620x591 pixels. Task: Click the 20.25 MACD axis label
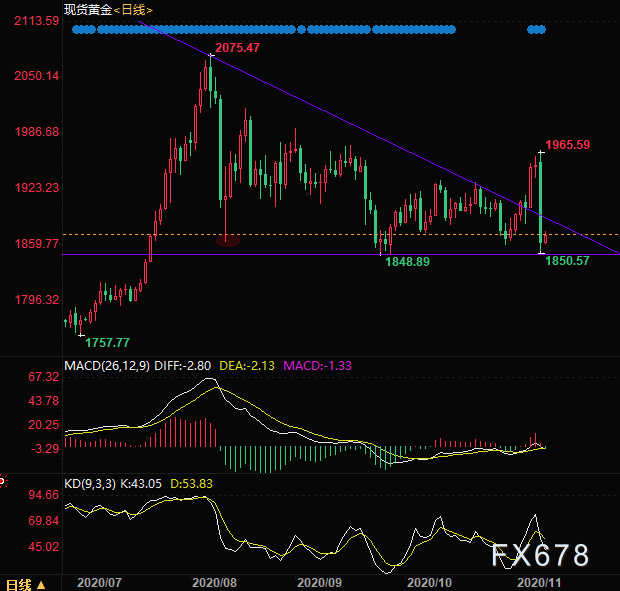(43, 425)
